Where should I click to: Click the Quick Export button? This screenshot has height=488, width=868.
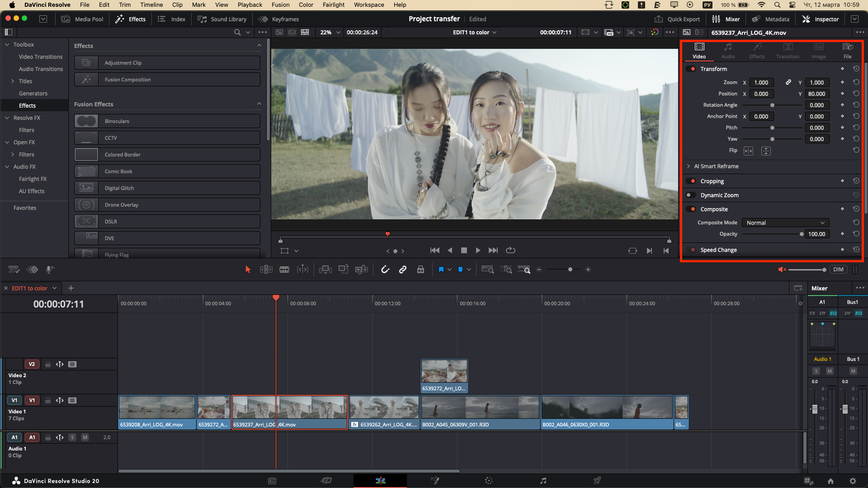(677, 19)
